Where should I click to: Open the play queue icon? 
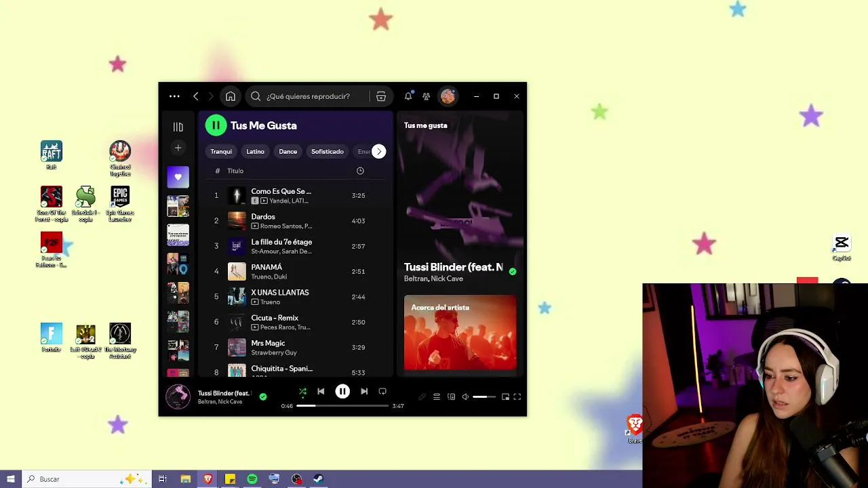coord(437,397)
